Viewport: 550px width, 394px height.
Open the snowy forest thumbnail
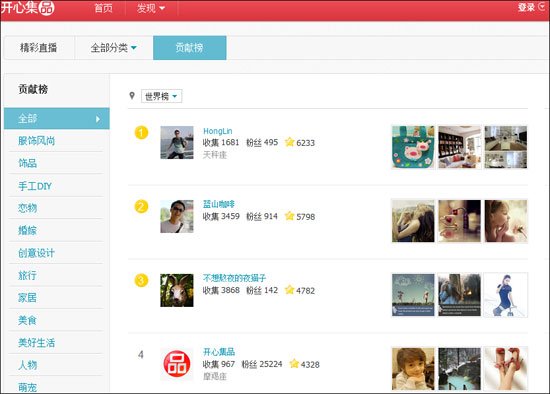click(x=459, y=369)
